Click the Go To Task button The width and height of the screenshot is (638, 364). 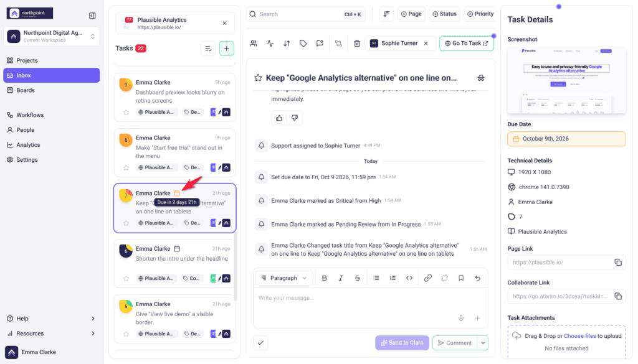466,44
